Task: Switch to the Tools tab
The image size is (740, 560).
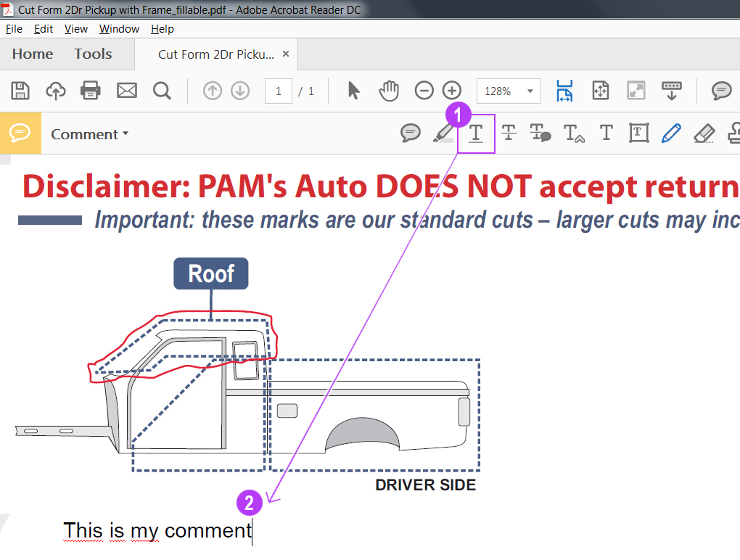Action: tap(93, 54)
